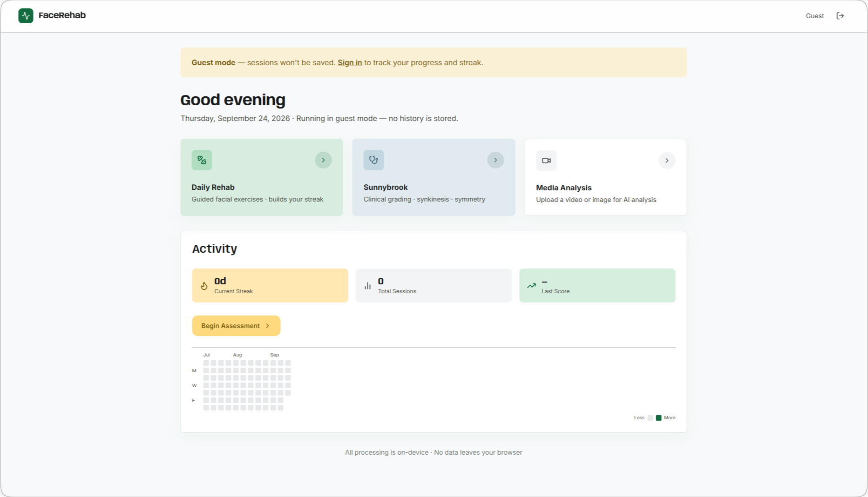Click the Aug month label in heatmap
This screenshot has height=497, width=868.
point(237,355)
